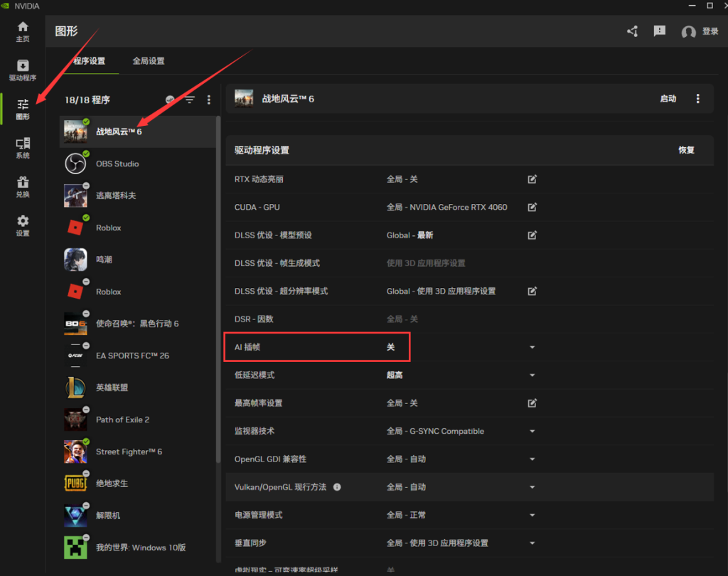Image resolution: width=728 pixels, height=576 pixels.
Task: Click edit icon for CUDA - GPU row
Action: pos(532,208)
